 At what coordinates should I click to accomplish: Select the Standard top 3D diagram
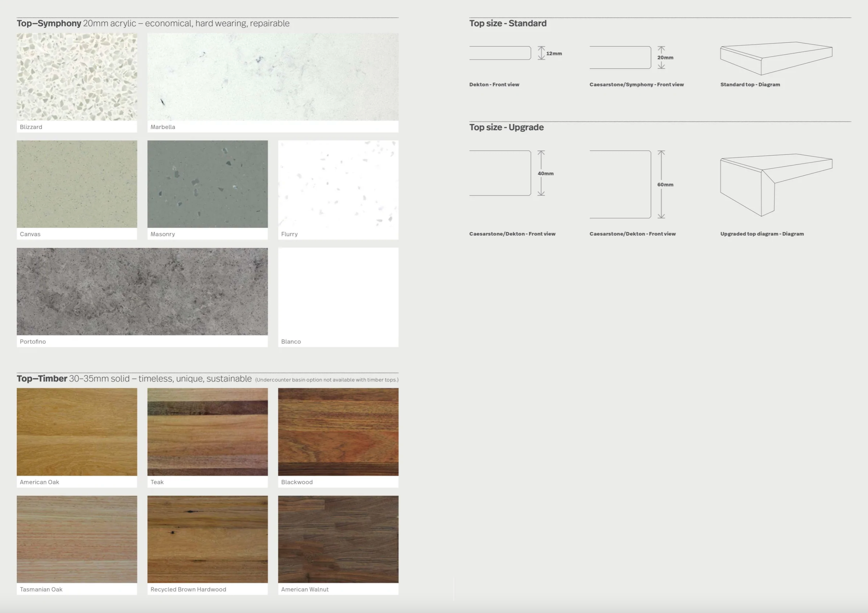[x=776, y=58]
